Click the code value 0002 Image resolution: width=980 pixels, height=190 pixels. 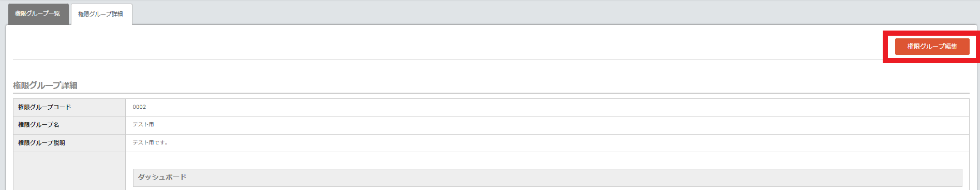pyautogui.click(x=139, y=107)
